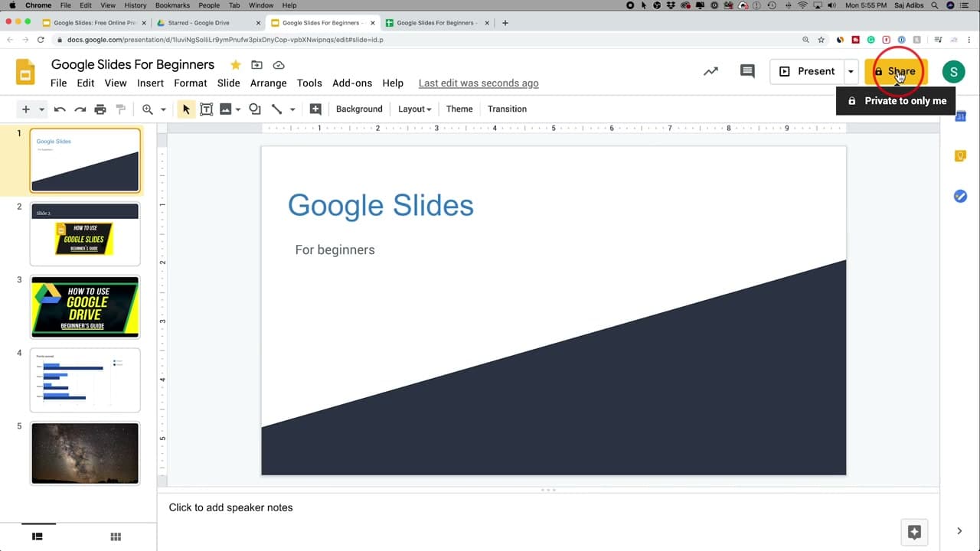This screenshot has width=980, height=551.
Task: Select slide 3 Google Drive thumbnail
Action: coord(85,307)
